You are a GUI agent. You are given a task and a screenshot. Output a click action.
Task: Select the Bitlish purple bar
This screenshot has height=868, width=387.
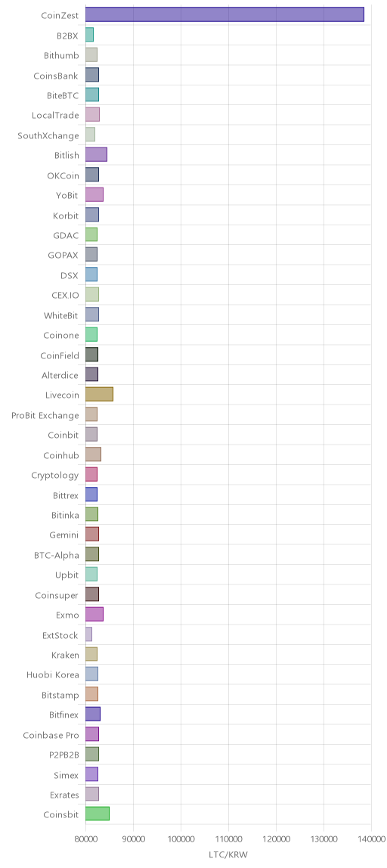tap(96, 154)
